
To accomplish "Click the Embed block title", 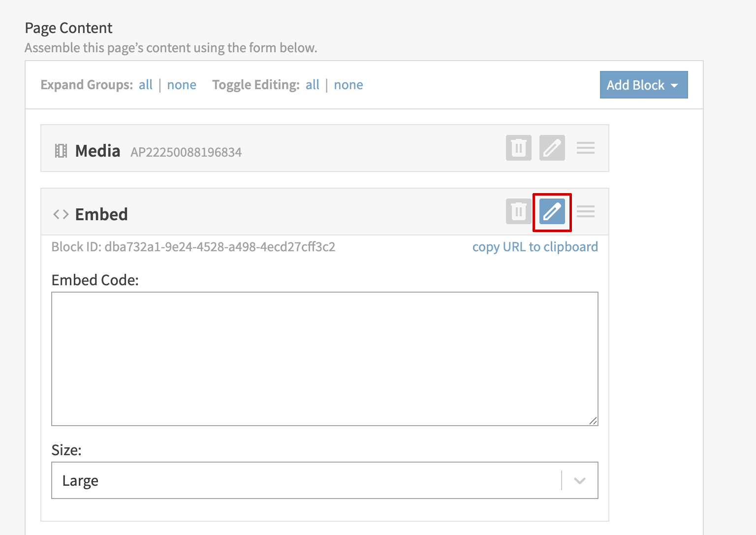I will click(101, 214).
